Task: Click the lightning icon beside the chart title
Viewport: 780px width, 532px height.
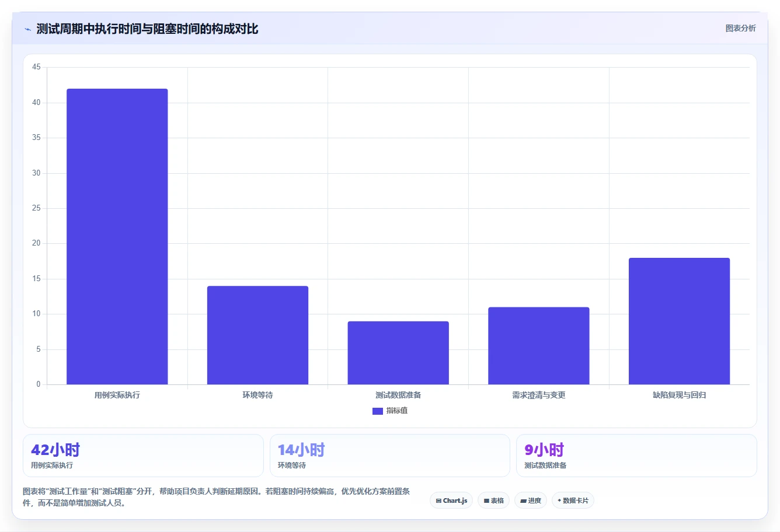Action: click(27, 29)
